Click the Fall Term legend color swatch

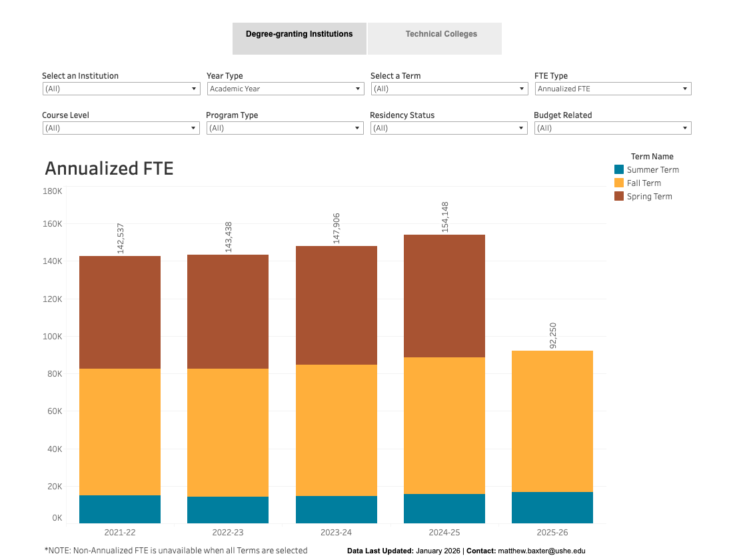(x=619, y=183)
